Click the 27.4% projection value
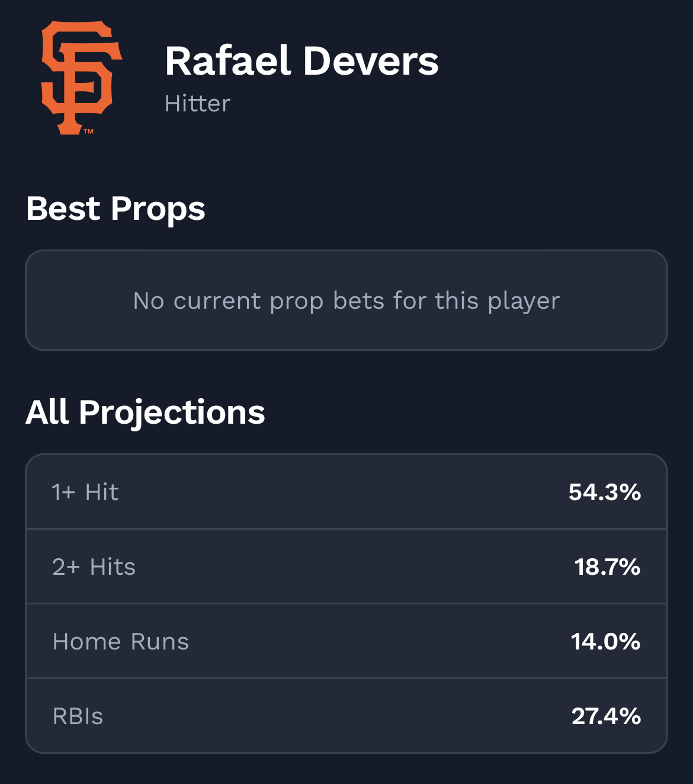The height and width of the screenshot is (784, 693). click(x=606, y=716)
